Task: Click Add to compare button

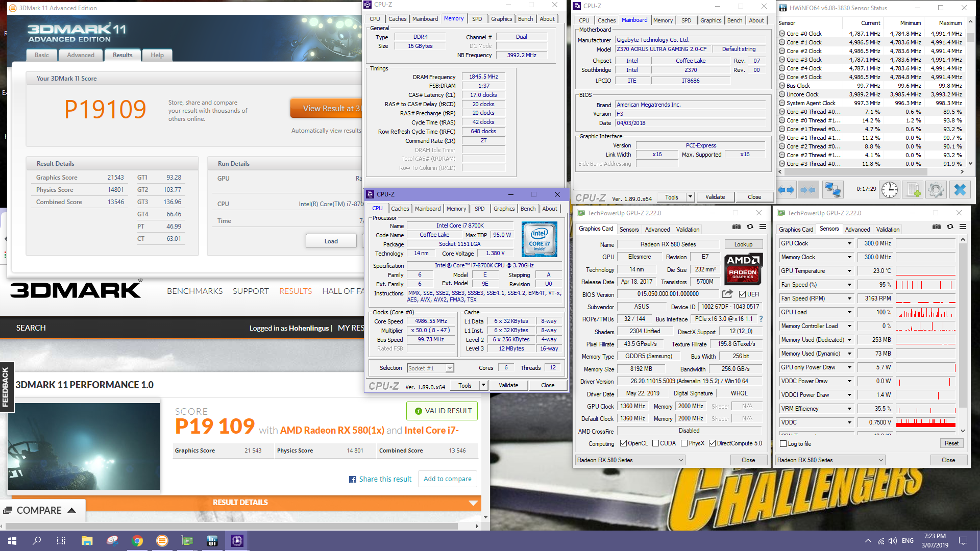Action: pyautogui.click(x=448, y=479)
